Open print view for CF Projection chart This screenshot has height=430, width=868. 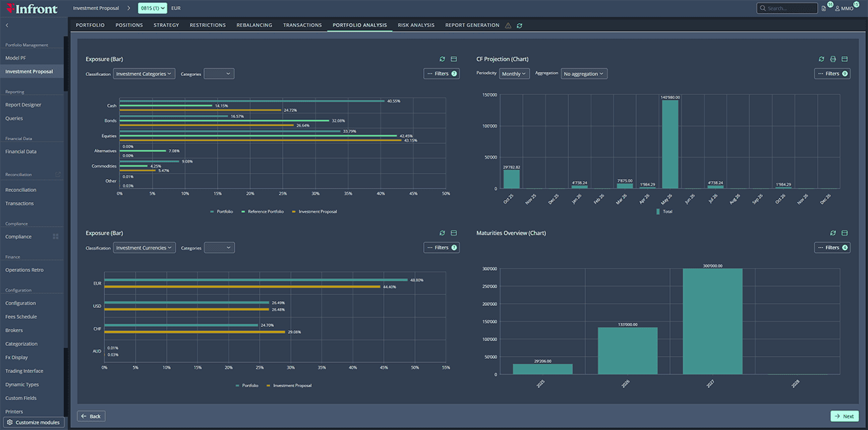coord(833,59)
